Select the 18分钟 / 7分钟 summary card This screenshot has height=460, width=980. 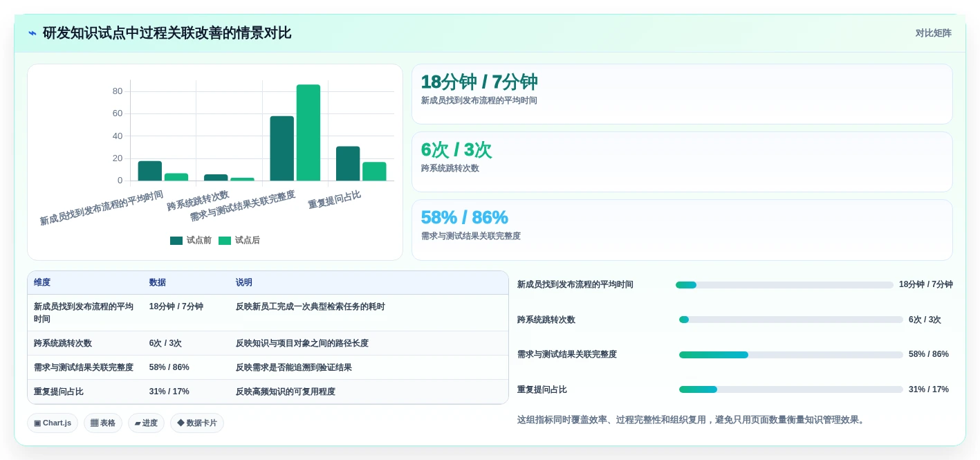click(x=682, y=94)
